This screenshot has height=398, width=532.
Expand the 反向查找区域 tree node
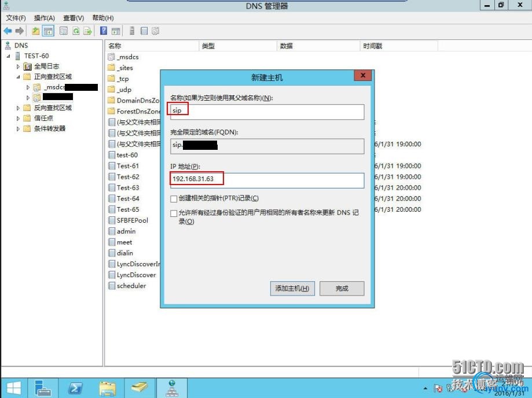pyautogui.click(x=18, y=108)
